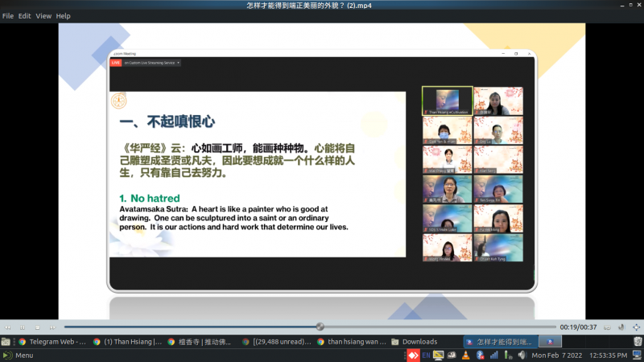Click the video seek bar handle
644x362 pixels.
pyautogui.click(x=320, y=327)
